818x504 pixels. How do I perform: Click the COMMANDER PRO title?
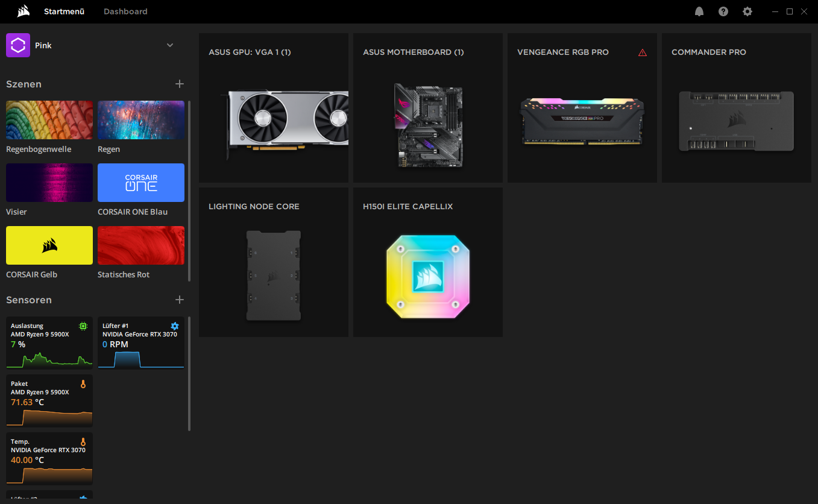click(x=709, y=52)
